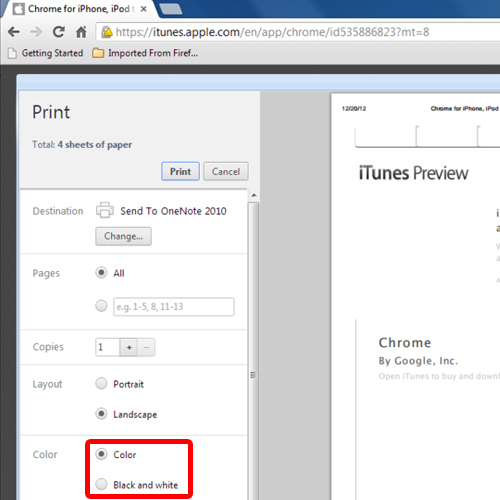This screenshot has height=500, width=500.
Task: Click the 'Send To OneNote 2010' destination name
Action: (173, 211)
